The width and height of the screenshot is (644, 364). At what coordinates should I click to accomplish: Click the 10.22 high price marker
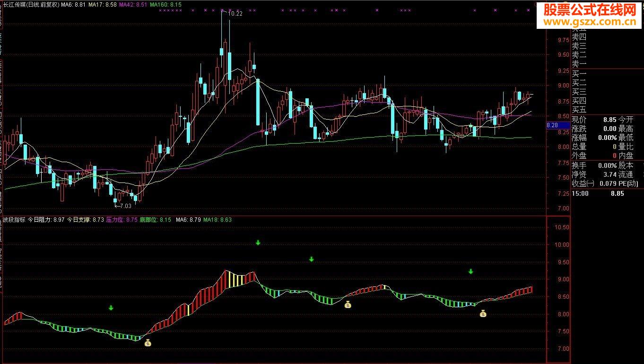(x=235, y=14)
